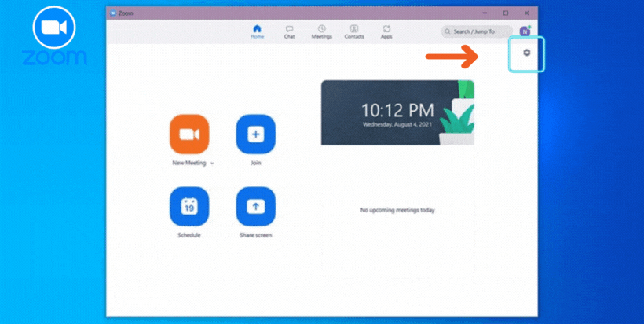Open the Home tab
This screenshot has height=324, width=644.
257,31
